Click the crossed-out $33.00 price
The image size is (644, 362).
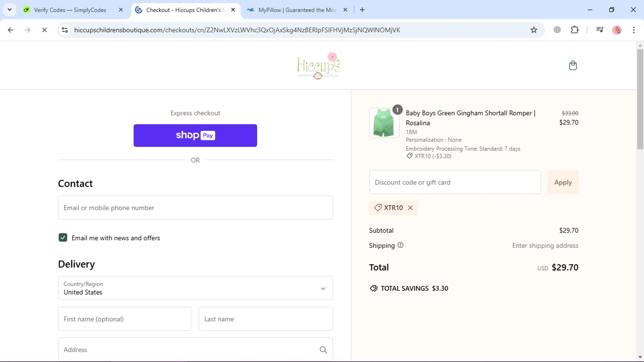[570, 113]
